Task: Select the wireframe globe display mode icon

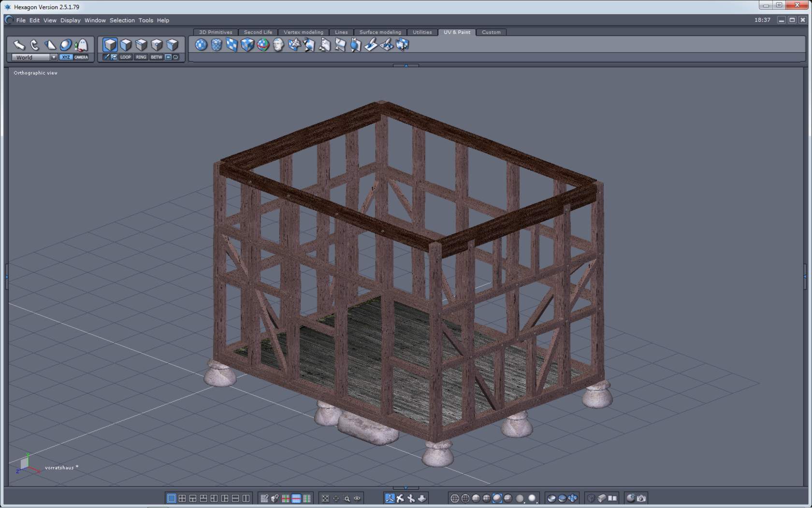Action: pos(455,498)
